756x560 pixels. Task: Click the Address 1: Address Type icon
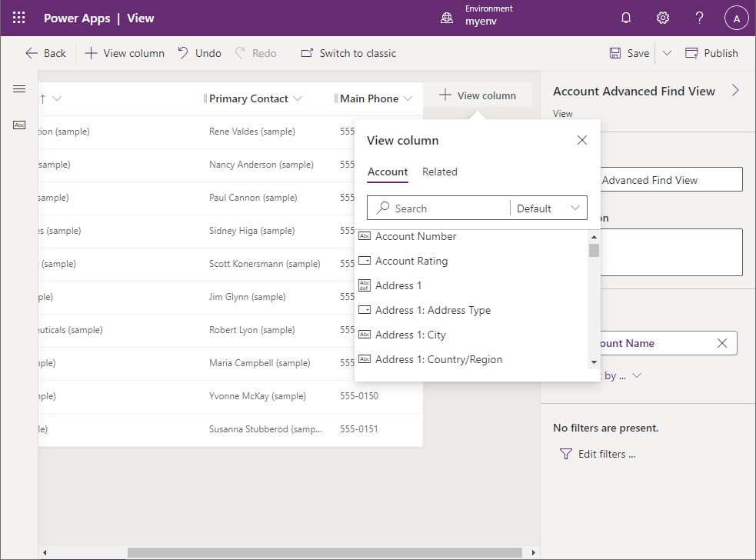[x=365, y=310]
